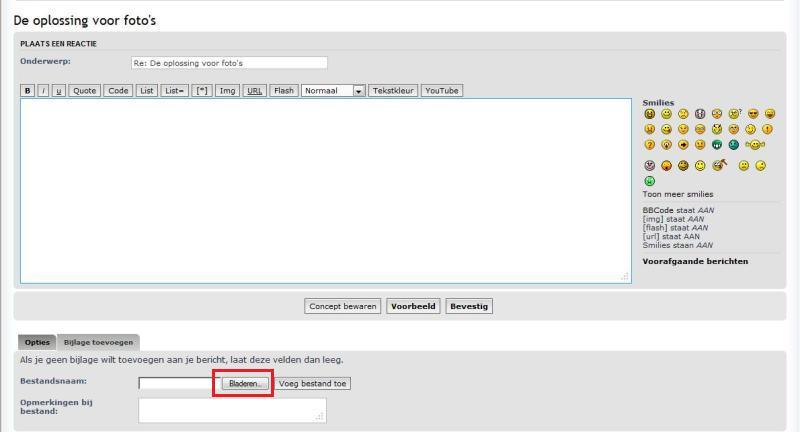Click the bold B formatting button

[x=28, y=90]
